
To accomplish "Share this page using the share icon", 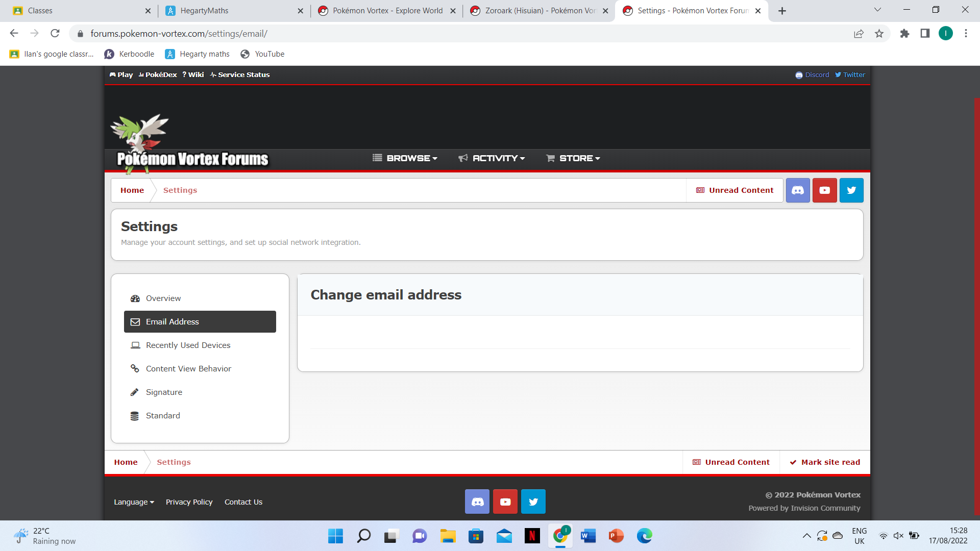I will [x=859, y=34].
